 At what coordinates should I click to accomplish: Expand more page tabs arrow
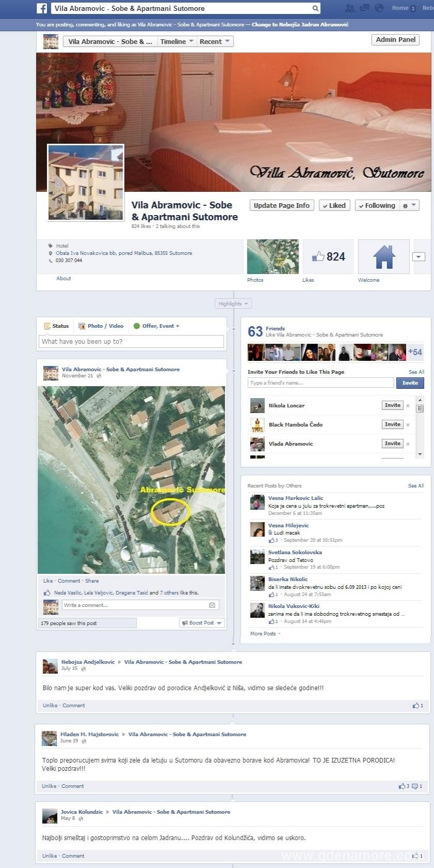pos(419,257)
